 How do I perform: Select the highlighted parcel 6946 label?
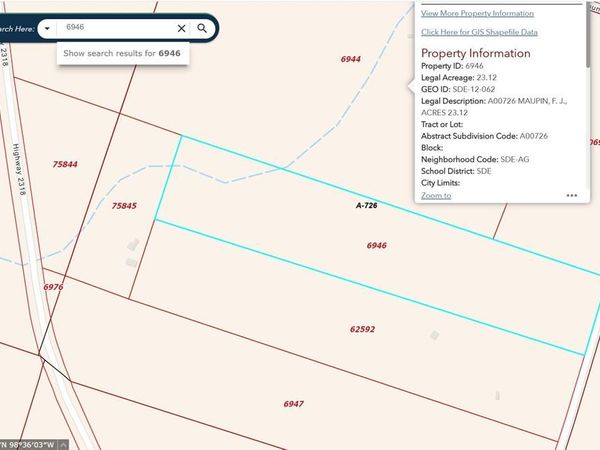tap(376, 245)
